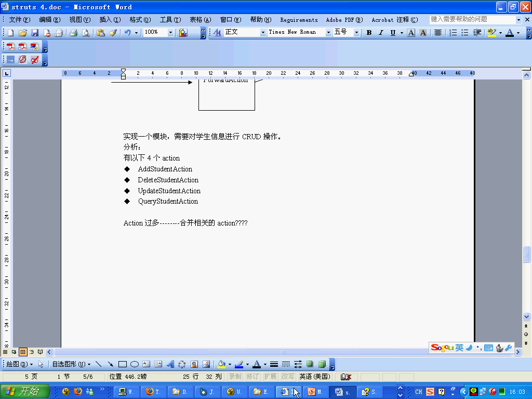Screen dimensions: 532x399
Task: Click the help question input field
Action: [x=472, y=20]
